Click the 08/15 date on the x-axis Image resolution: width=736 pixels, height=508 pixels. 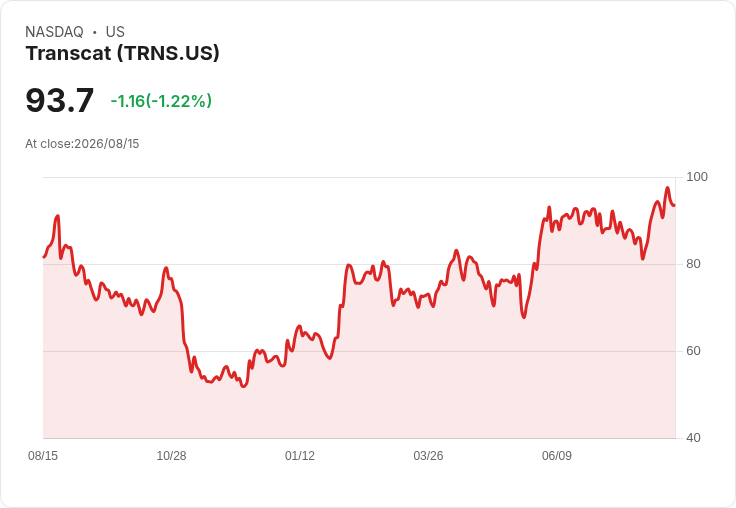[43, 455]
